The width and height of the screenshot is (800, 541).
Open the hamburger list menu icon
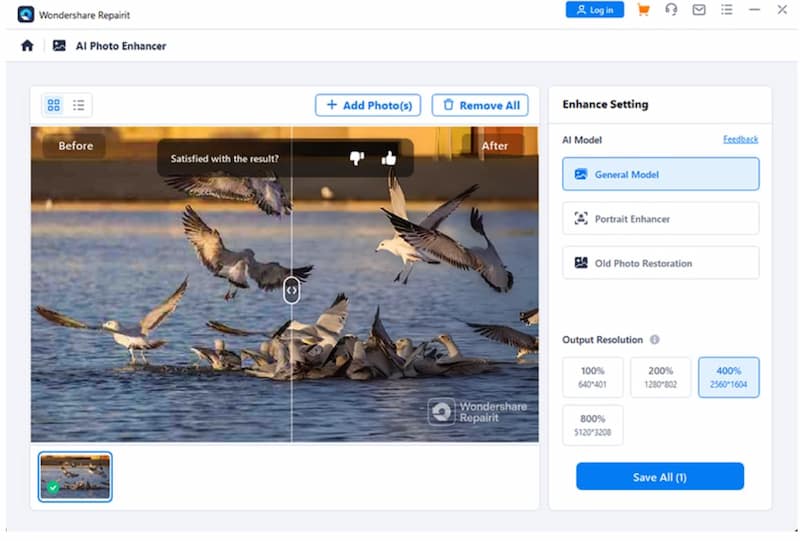tap(727, 10)
